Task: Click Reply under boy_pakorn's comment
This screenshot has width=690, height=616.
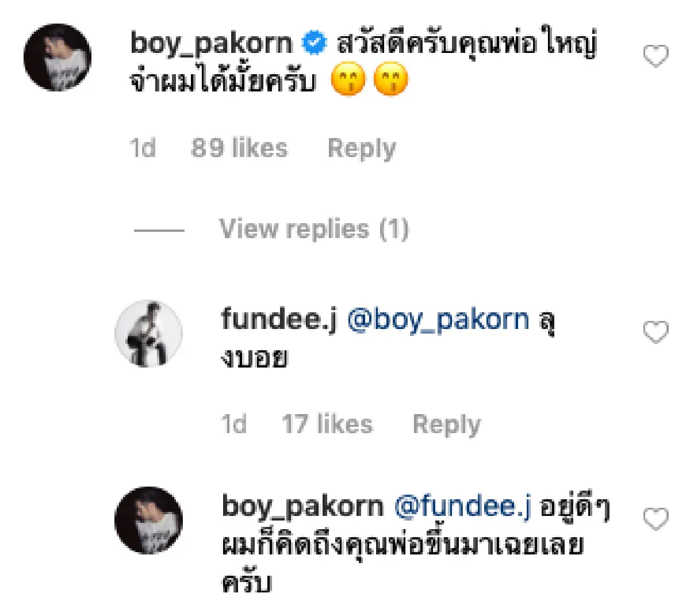Action: point(362,148)
